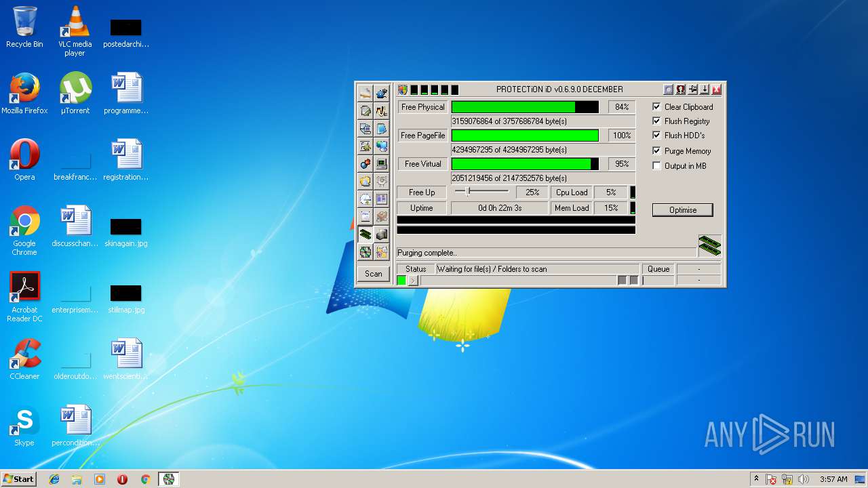
Task: Show hidden system tray icons arrow
Action: pos(756,479)
